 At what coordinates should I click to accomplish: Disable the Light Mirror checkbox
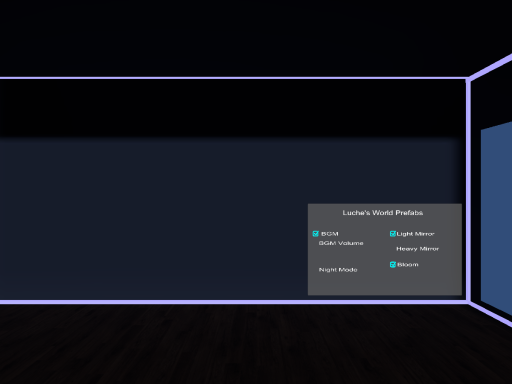393,234
